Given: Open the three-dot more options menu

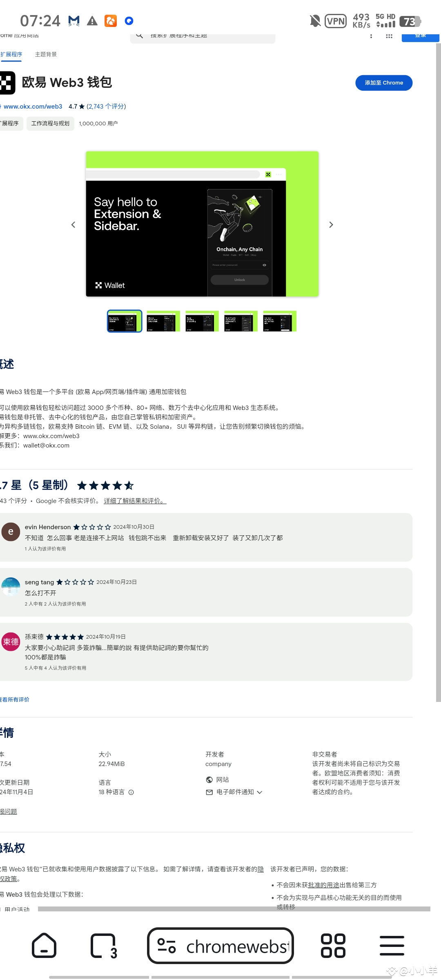Looking at the screenshot, I should point(371,36).
